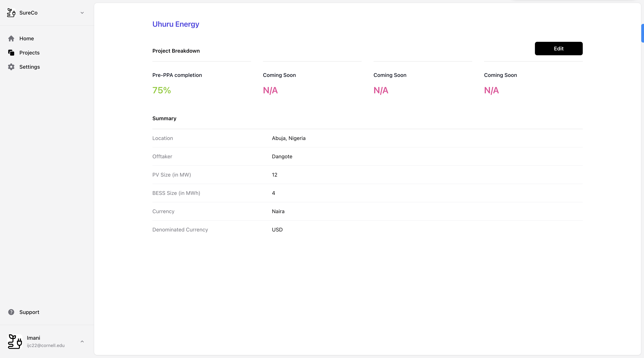
Task: Expand the SureCo workspace dropdown chevron
Action: click(x=82, y=13)
